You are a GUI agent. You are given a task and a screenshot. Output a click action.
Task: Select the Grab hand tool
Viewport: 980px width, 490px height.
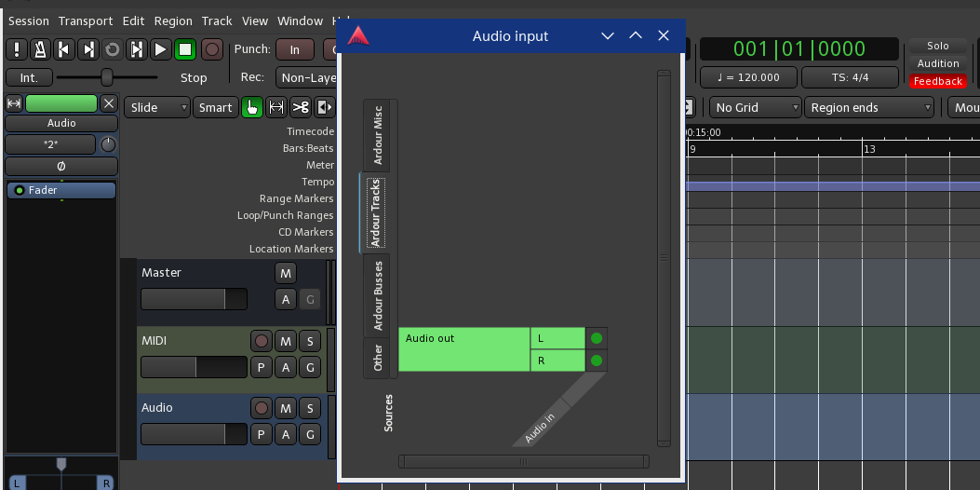251,107
